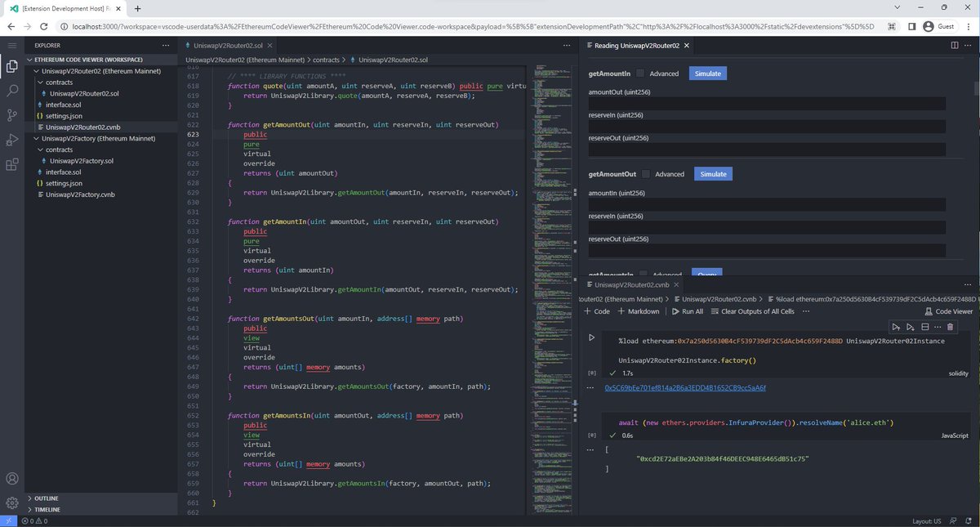This screenshot has width=980, height=527.
Task: Open notebook toolbar overflow ellipsis
Action: coord(807,311)
